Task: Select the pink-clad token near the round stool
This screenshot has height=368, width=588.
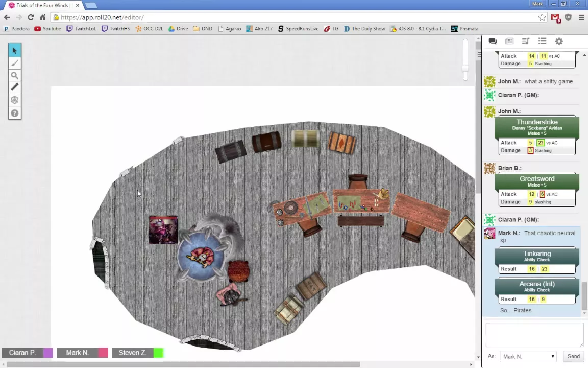Action: click(231, 294)
